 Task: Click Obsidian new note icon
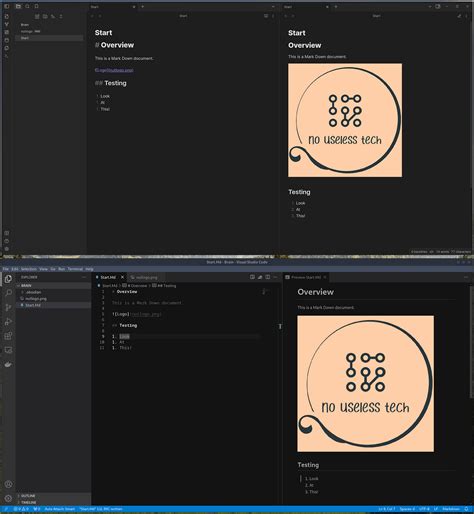point(37,16)
